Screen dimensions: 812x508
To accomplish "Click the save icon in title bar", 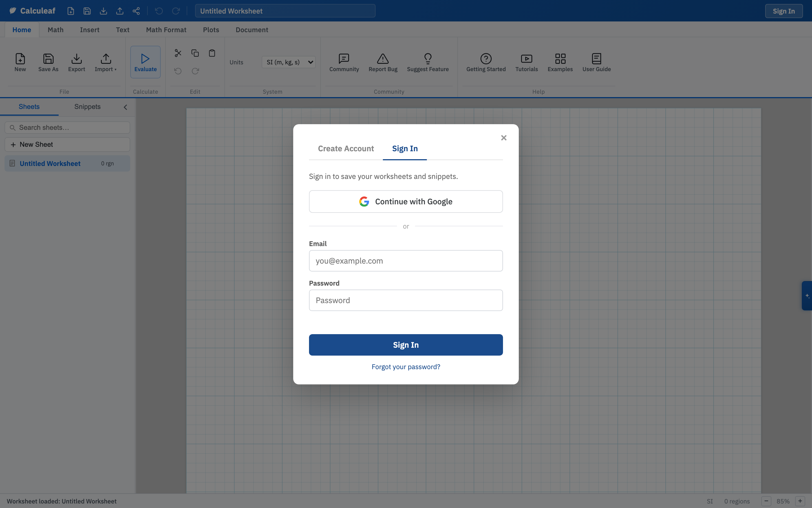I will pyautogui.click(x=87, y=11).
